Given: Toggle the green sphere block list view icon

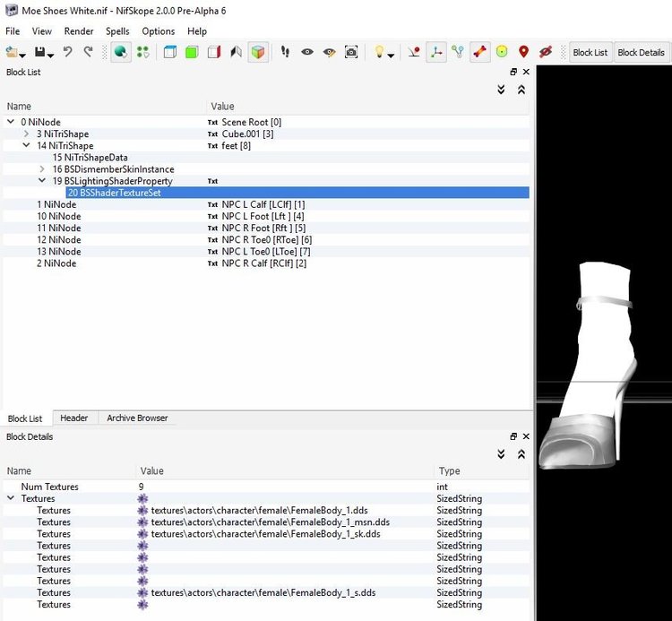Looking at the screenshot, I should 121,52.
